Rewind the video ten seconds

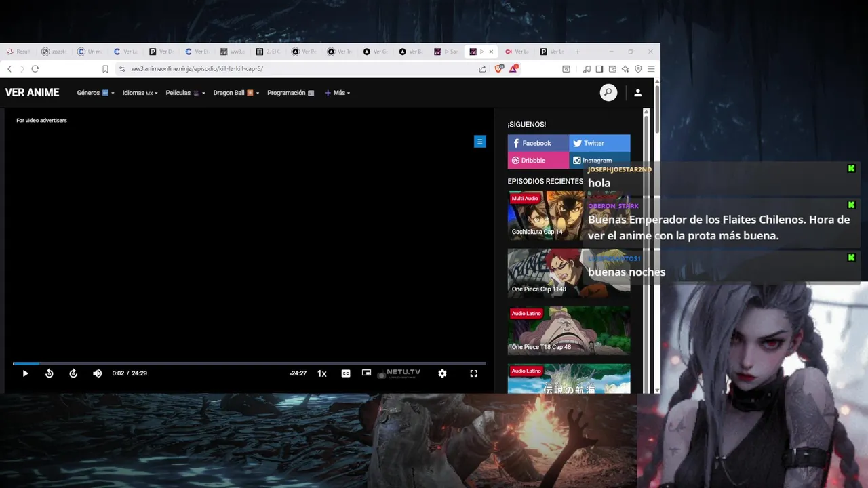(x=50, y=373)
